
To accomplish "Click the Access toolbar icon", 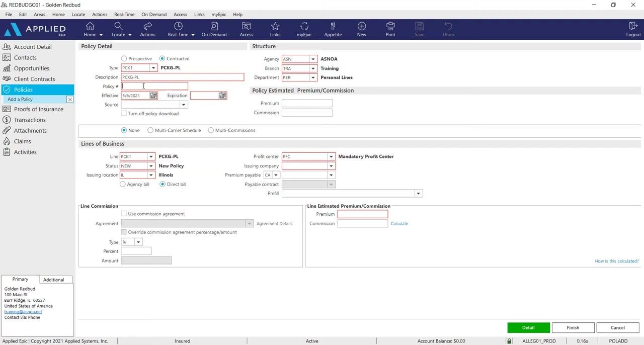I will tap(247, 26).
